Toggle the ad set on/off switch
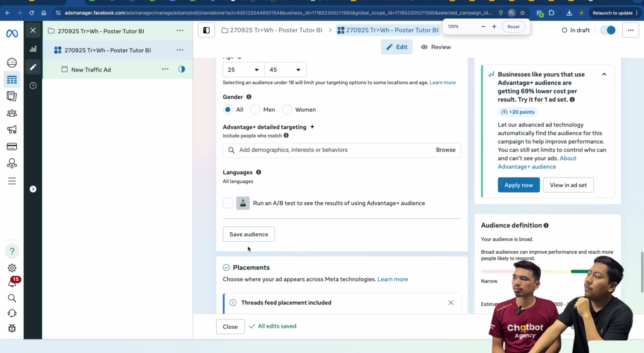The width and height of the screenshot is (644, 353). coord(608,30)
